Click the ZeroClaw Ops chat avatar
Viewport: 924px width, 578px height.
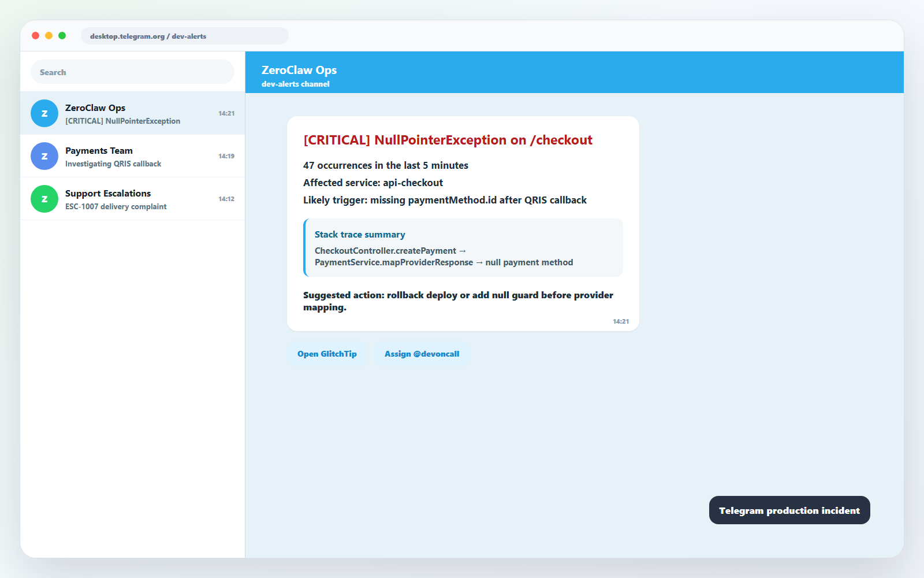pyautogui.click(x=44, y=113)
